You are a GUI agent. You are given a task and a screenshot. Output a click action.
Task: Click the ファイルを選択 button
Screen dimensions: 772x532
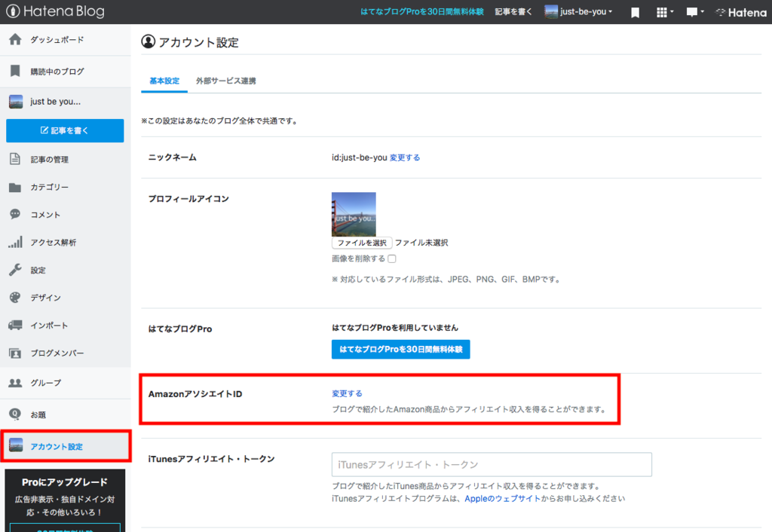(x=362, y=243)
